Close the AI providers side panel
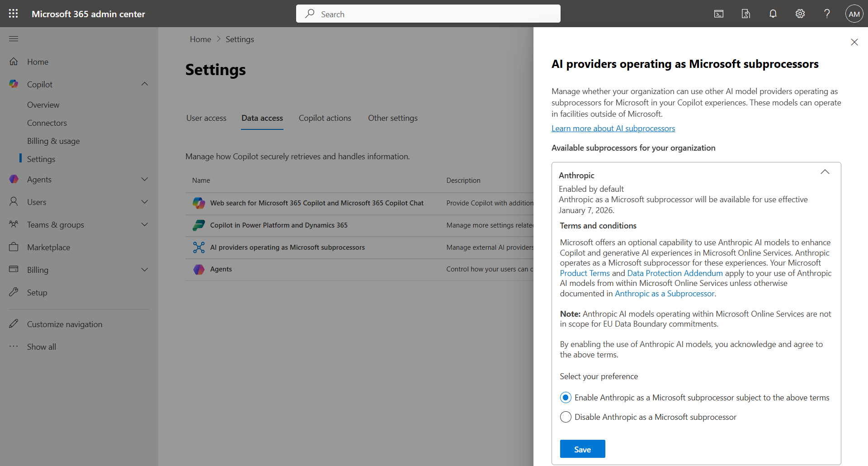 click(x=854, y=42)
